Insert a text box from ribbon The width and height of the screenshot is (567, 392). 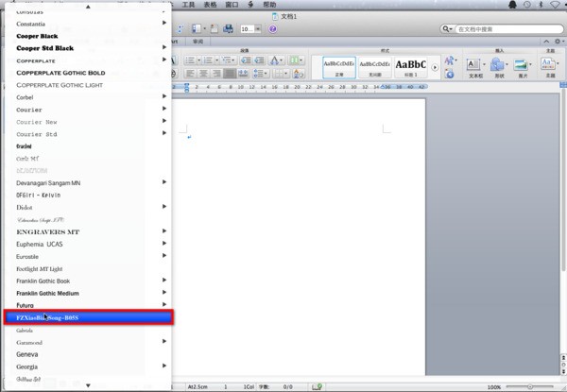pyautogui.click(x=475, y=67)
